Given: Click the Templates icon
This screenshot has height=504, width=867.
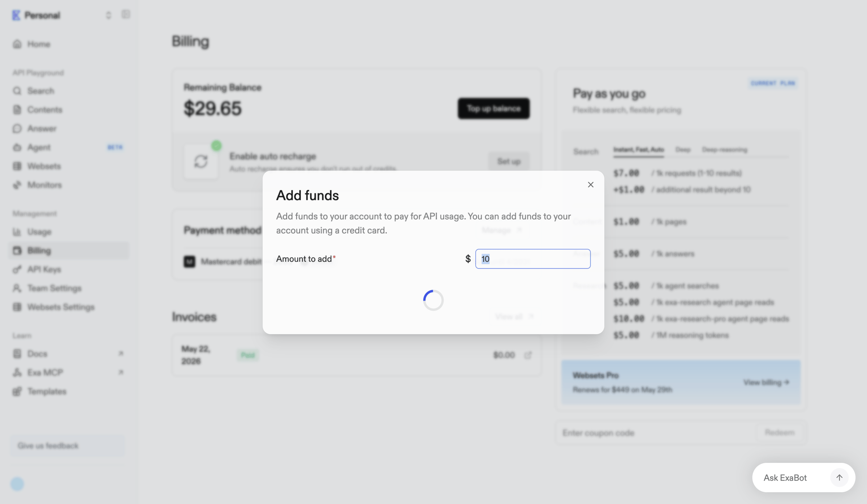Looking at the screenshot, I should 17,391.
